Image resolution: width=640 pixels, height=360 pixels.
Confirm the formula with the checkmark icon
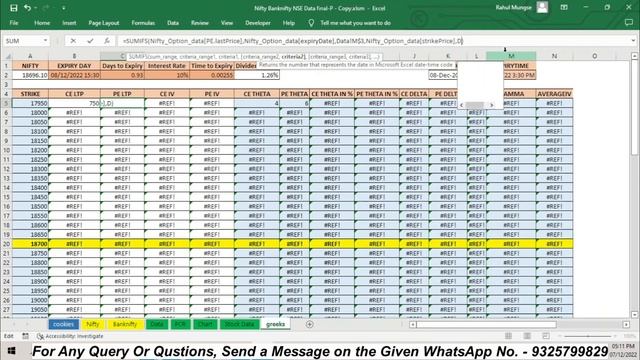click(x=90, y=41)
